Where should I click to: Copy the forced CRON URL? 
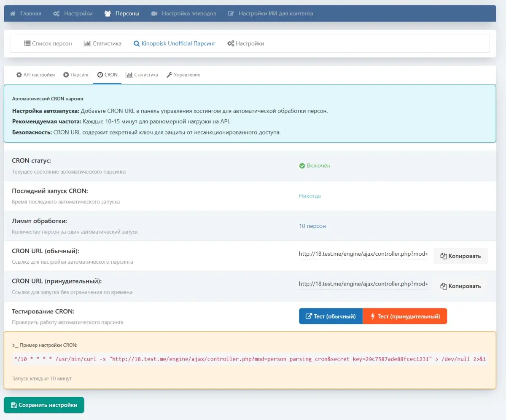[460, 286]
